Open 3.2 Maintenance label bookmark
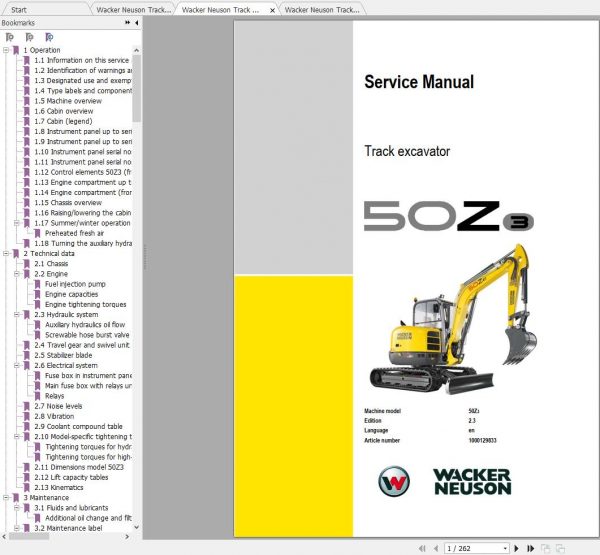This screenshot has width=600, height=555. [68, 528]
